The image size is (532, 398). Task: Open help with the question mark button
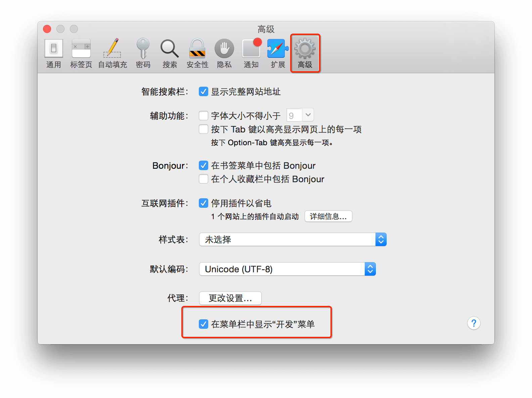[474, 323]
